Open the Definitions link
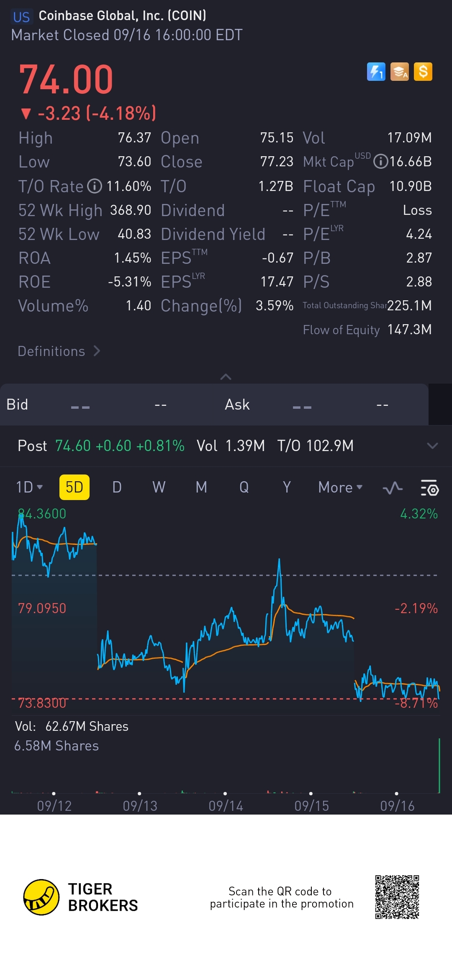This screenshot has width=452, height=980. [x=59, y=351]
